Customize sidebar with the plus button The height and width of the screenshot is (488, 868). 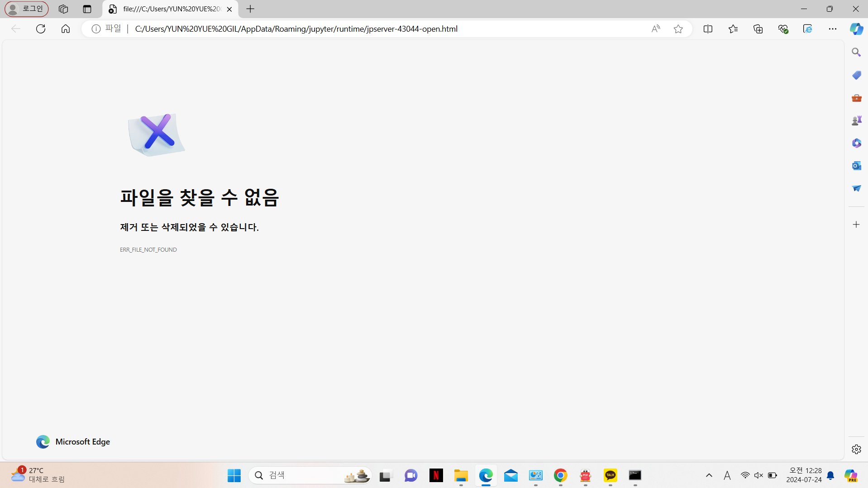pos(856,225)
